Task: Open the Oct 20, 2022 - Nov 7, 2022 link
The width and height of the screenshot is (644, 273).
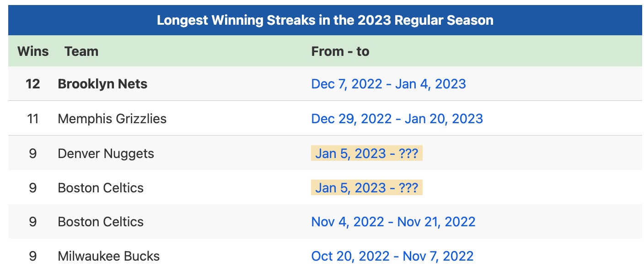Action: pos(392,256)
